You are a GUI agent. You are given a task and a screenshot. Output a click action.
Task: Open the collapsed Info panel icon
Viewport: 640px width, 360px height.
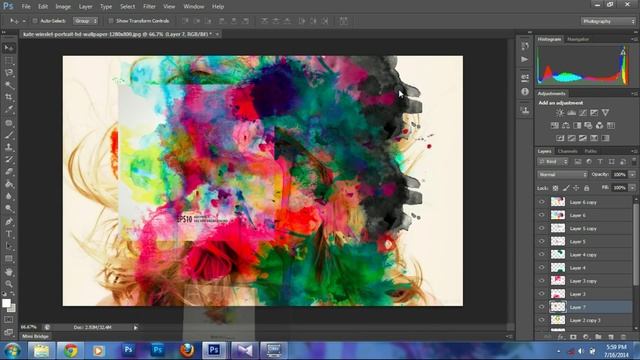point(525,92)
